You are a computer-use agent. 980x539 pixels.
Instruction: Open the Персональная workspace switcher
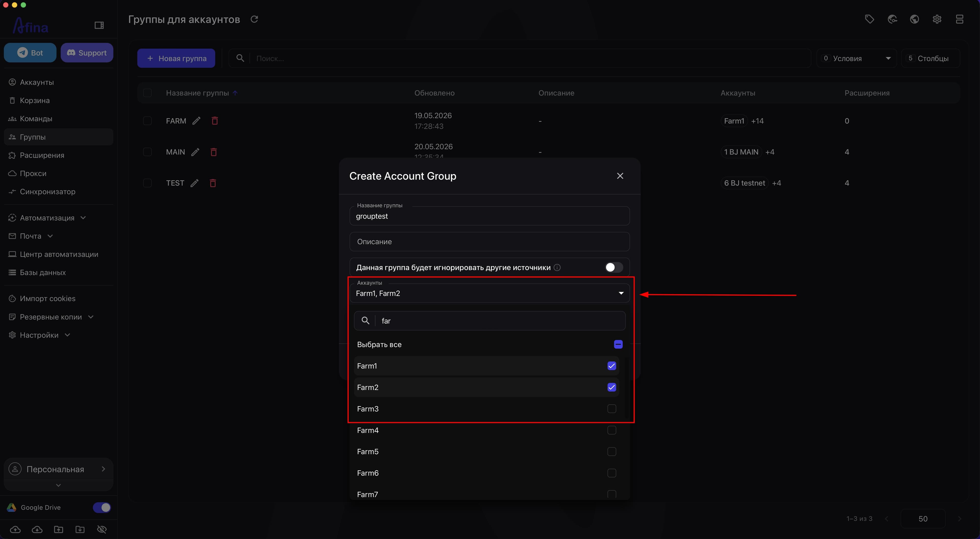click(58, 469)
